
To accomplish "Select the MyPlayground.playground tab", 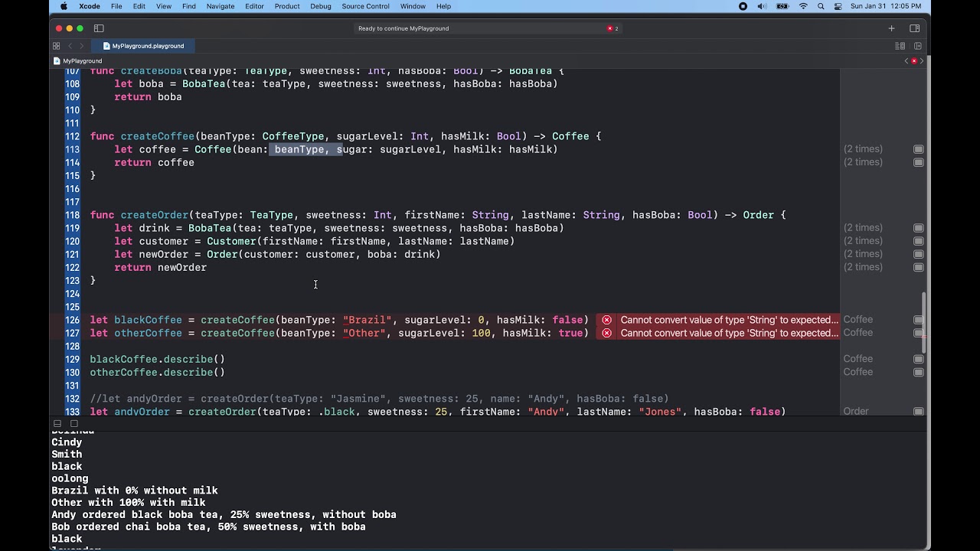I will tap(143, 46).
